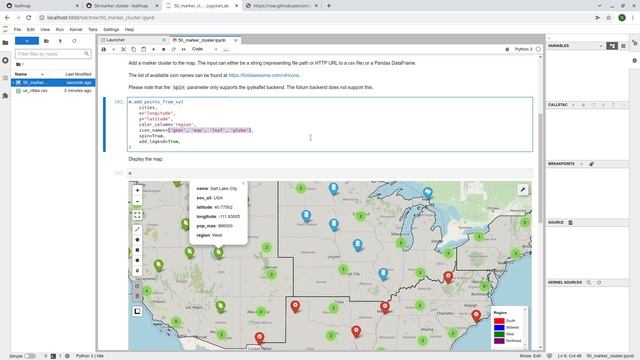Select the draw marker tool
Image resolution: width=640 pixels, height=360 pixels.
[x=137, y=271]
